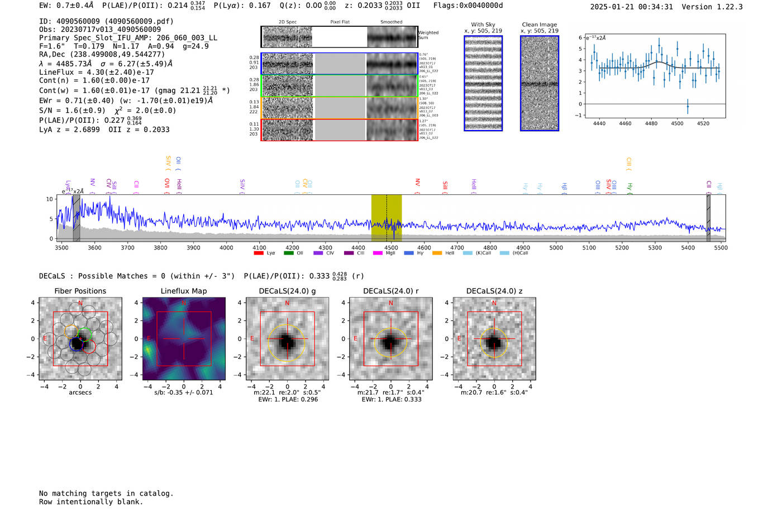Click the Flags:0x0040000d header text
Screen dimensions: 782x532
coord(468,6)
